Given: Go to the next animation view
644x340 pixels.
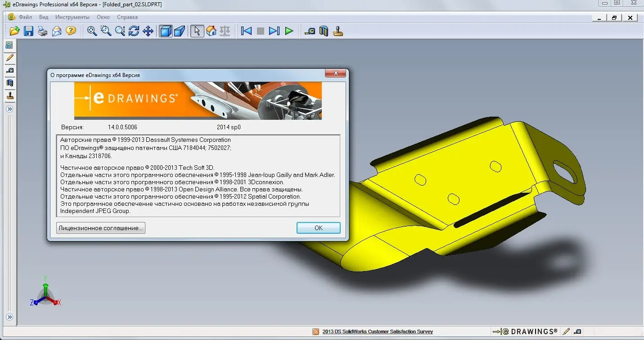Looking at the screenshot, I should pyautogui.click(x=274, y=31).
